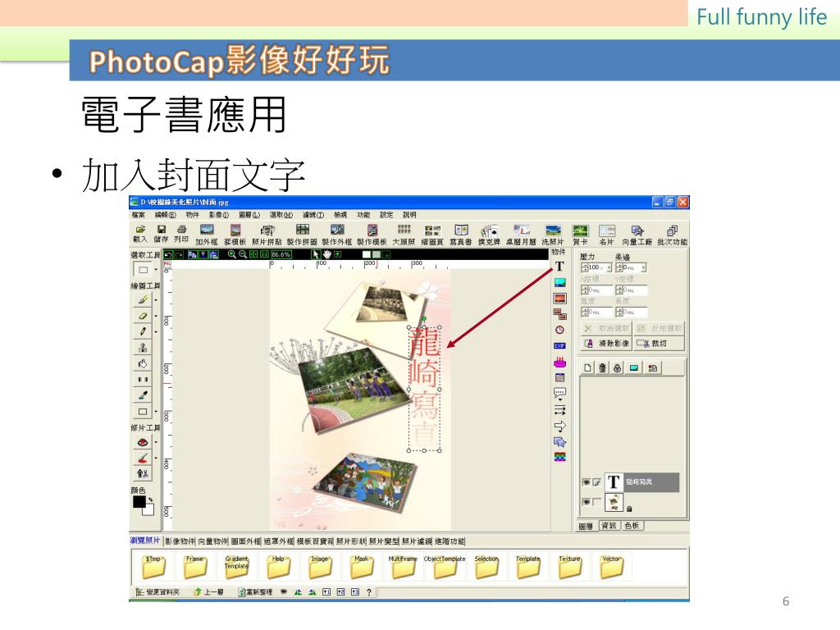Open the 套模板 apply template tool
The image size is (840, 630).
(235, 235)
